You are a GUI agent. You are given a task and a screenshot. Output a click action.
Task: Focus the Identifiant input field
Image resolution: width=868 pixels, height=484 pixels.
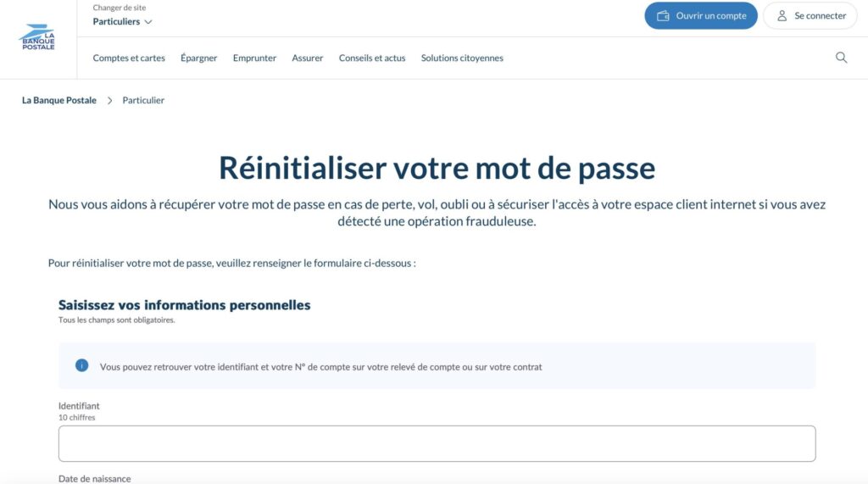point(437,443)
